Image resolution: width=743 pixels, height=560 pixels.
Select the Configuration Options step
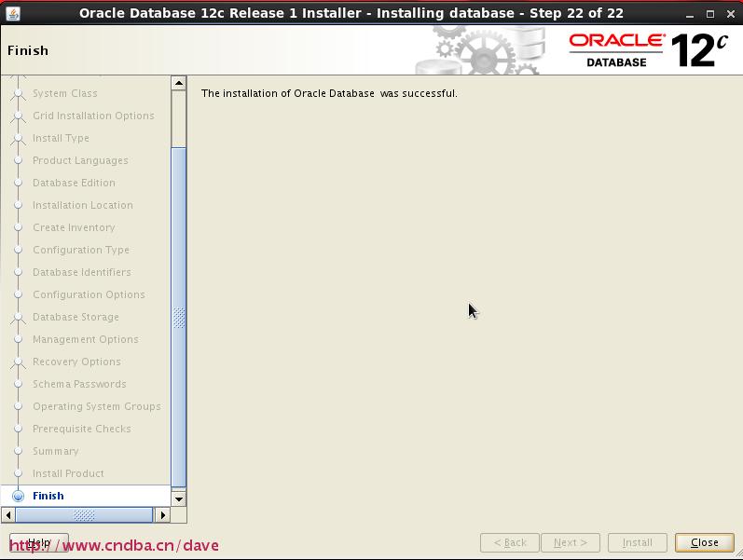coord(89,294)
